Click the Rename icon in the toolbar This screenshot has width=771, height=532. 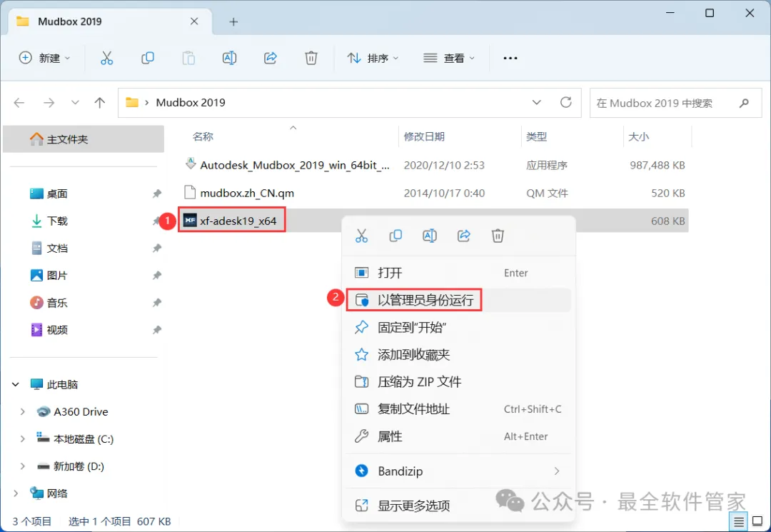point(229,58)
